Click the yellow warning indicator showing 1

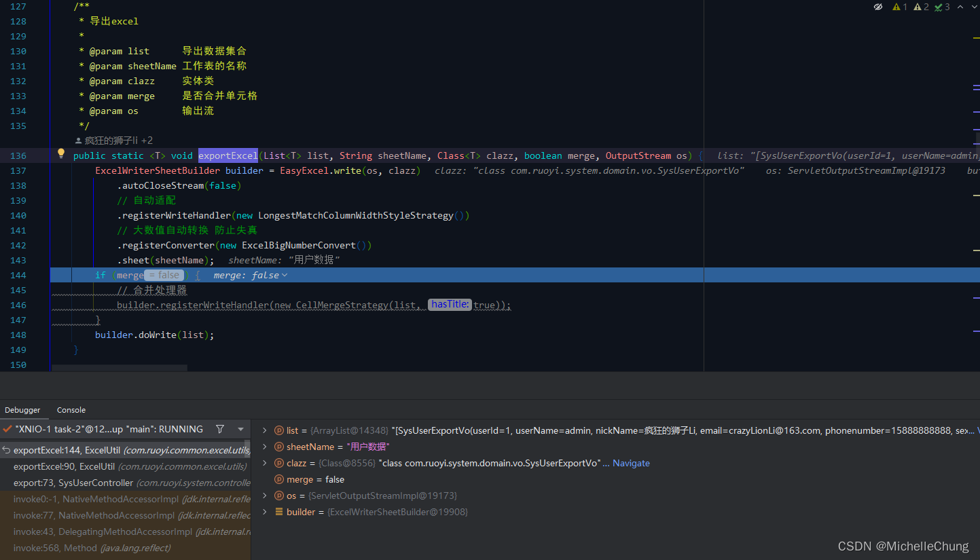click(900, 7)
